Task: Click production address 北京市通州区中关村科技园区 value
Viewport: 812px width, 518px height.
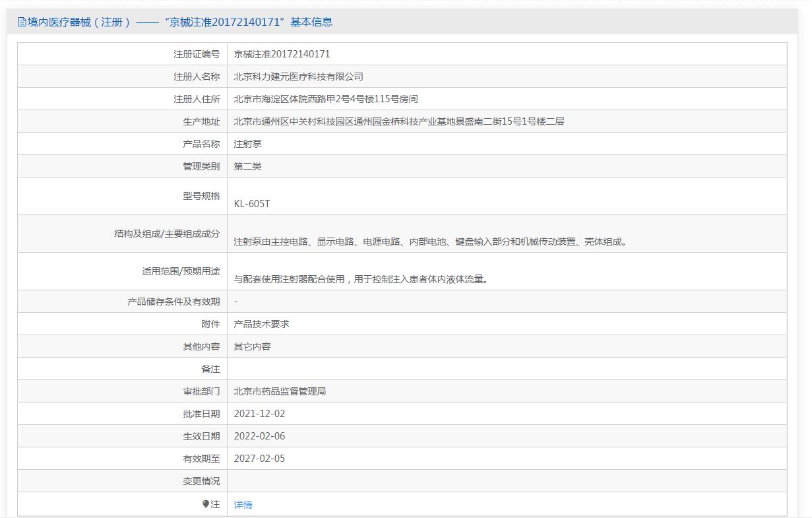Action: point(399,121)
